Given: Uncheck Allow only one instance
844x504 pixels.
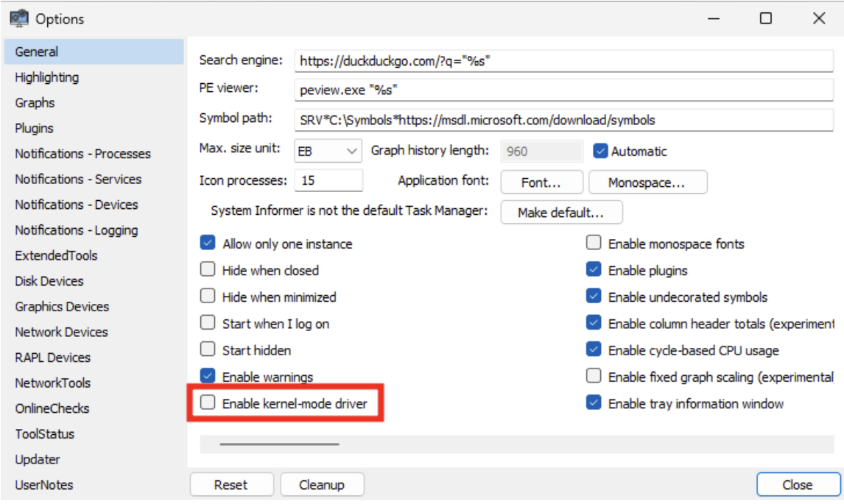Looking at the screenshot, I should (208, 244).
